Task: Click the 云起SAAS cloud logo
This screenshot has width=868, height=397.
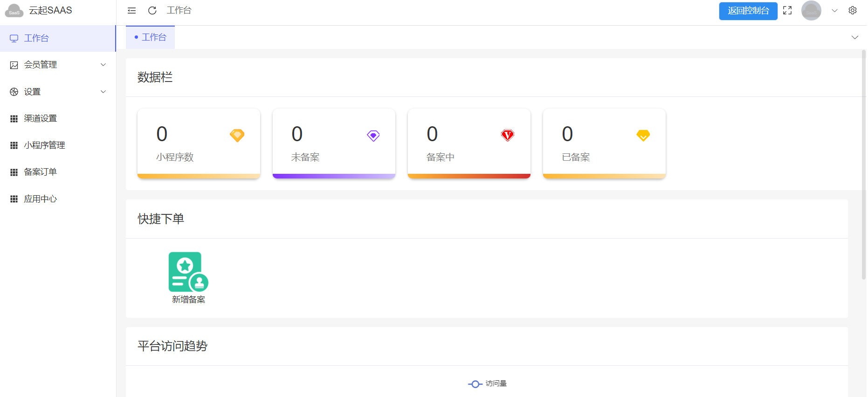Action: tap(14, 10)
